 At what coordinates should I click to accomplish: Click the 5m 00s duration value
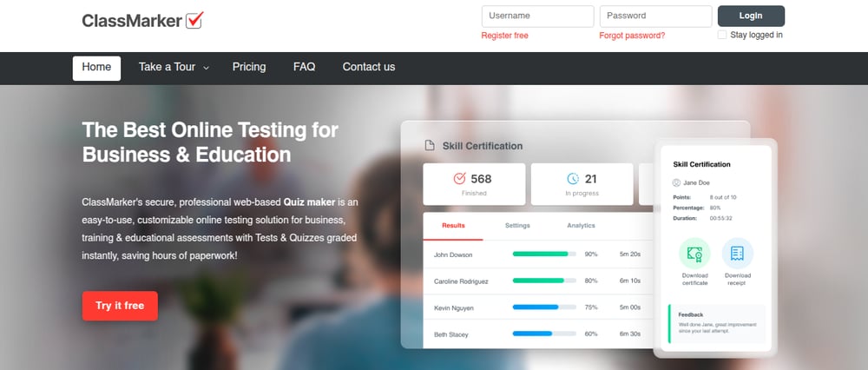630,307
